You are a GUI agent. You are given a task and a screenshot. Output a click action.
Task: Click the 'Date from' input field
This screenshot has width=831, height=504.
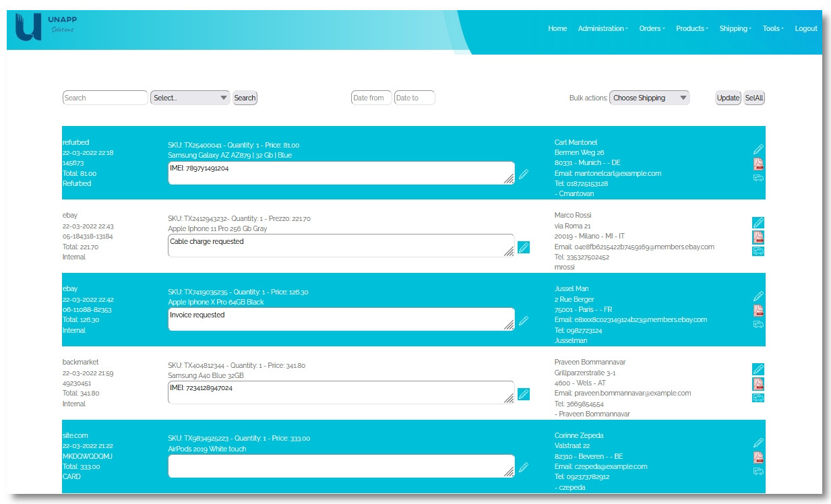tap(371, 98)
